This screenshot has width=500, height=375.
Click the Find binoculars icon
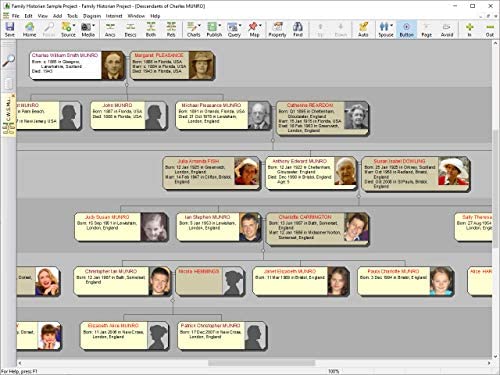tap(298, 29)
